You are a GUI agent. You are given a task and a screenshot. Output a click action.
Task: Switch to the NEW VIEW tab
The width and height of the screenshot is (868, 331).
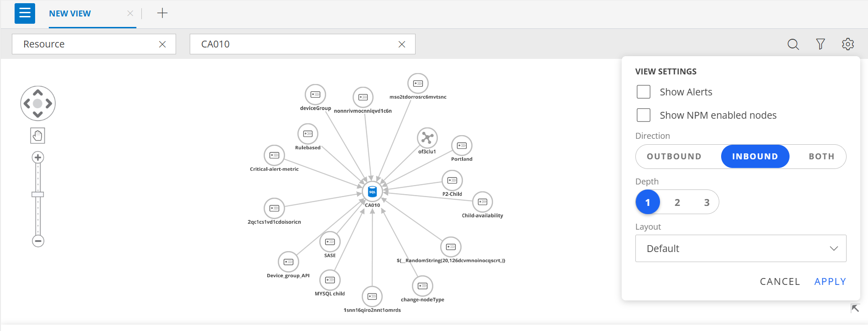tap(70, 14)
